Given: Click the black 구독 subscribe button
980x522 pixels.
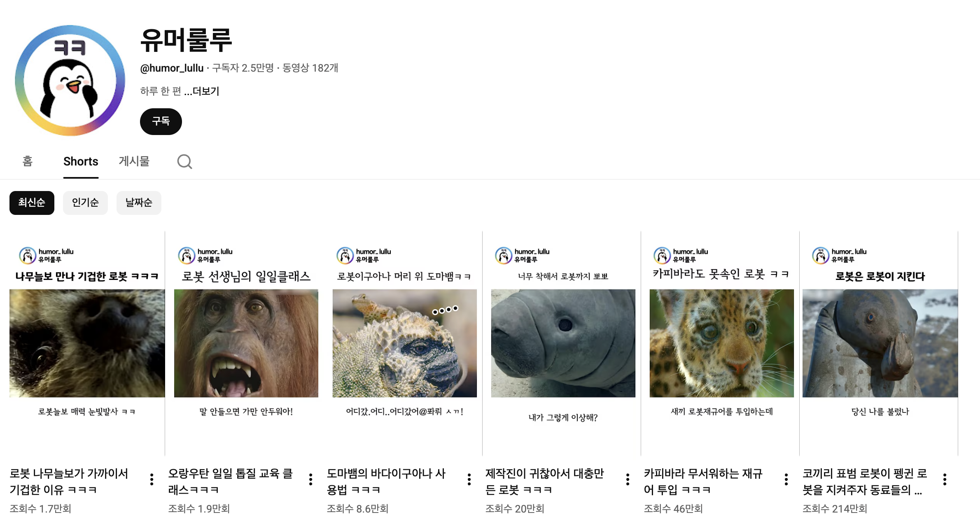Looking at the screenshot, I should coord(161,121).
